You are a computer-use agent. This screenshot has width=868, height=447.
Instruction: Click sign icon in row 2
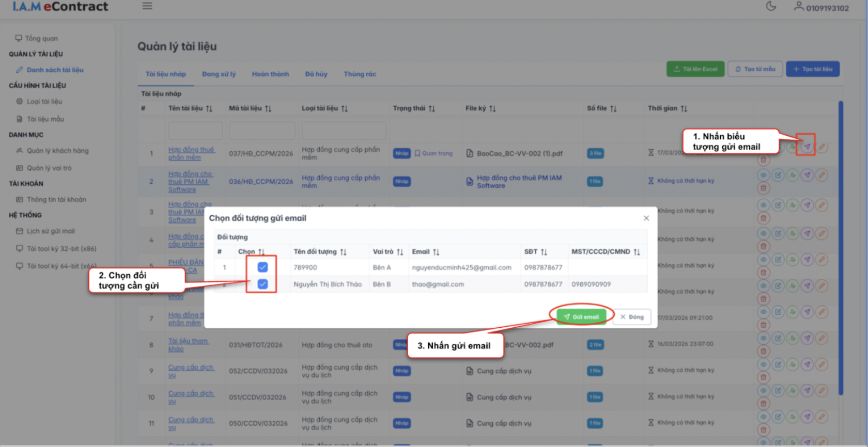[792, 175]
